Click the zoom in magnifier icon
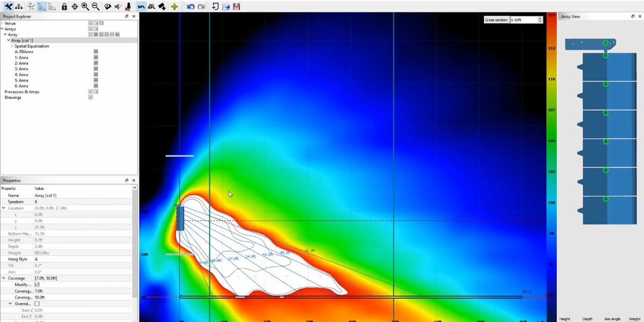The width and height of the screenshot is (644, 322). click(x=85, y=6)
